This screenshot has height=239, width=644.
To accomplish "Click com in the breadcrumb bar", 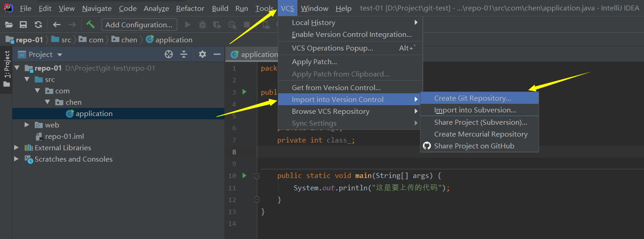I will 96,40.
